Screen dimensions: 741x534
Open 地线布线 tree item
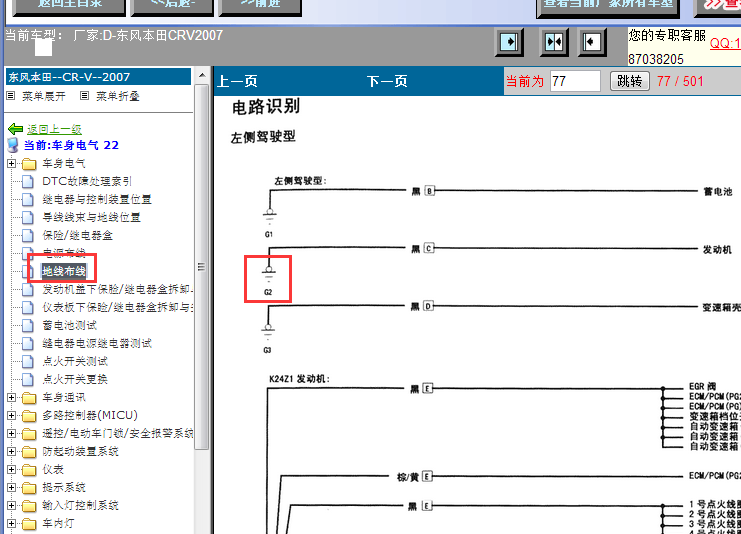64,271
